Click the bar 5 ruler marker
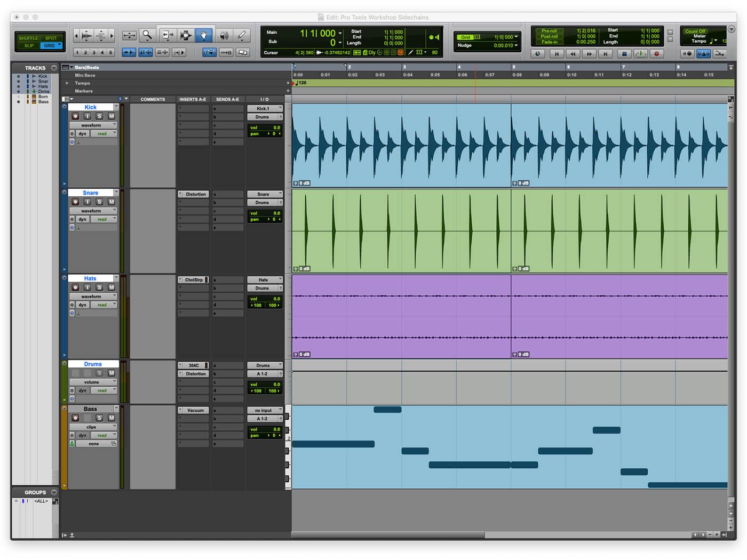747x560 pixels. click(514, 67)
